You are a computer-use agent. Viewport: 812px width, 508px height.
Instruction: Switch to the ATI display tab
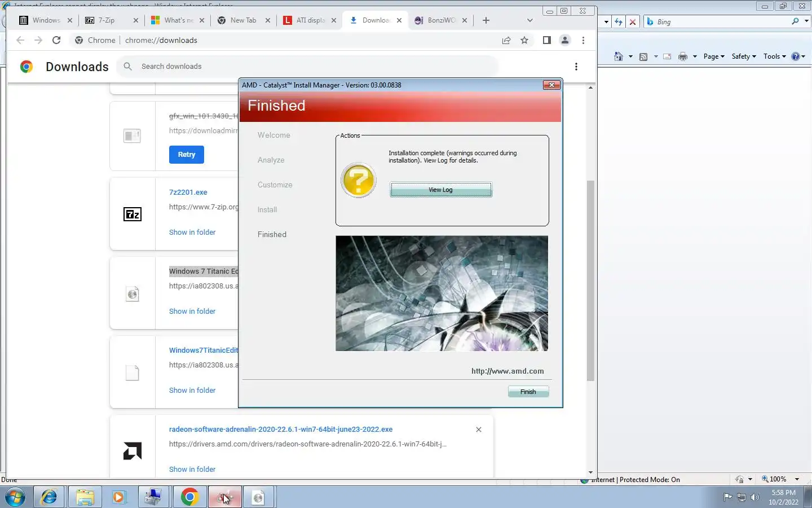309,20
